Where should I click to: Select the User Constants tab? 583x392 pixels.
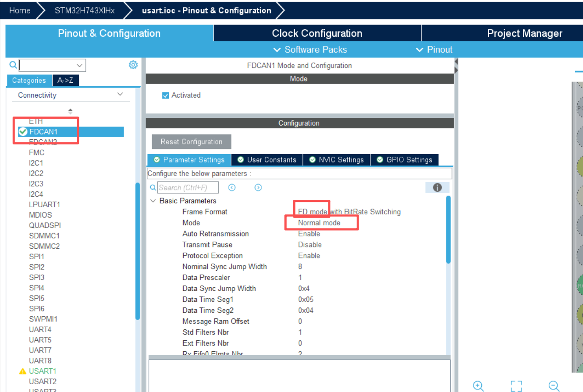[267, 160]
